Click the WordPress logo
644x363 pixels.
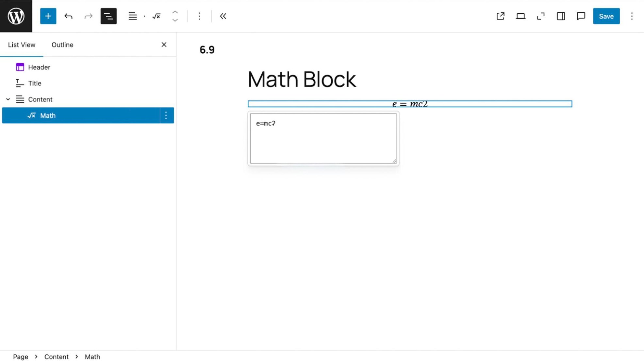point(16,16)
